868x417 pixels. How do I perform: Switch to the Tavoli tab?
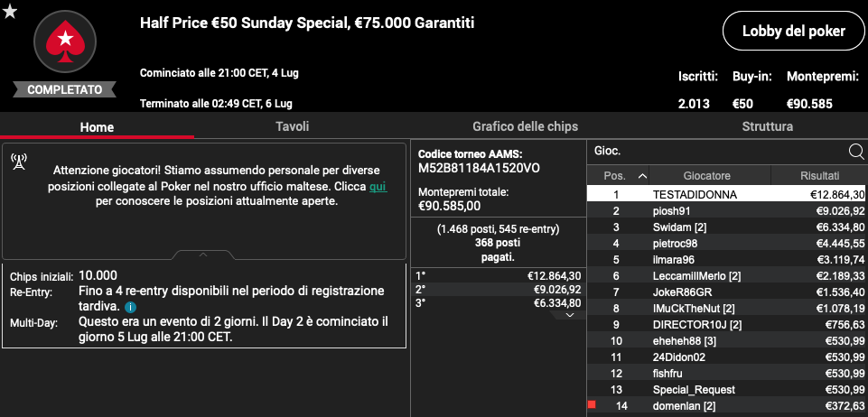click(x=293, y=126)
